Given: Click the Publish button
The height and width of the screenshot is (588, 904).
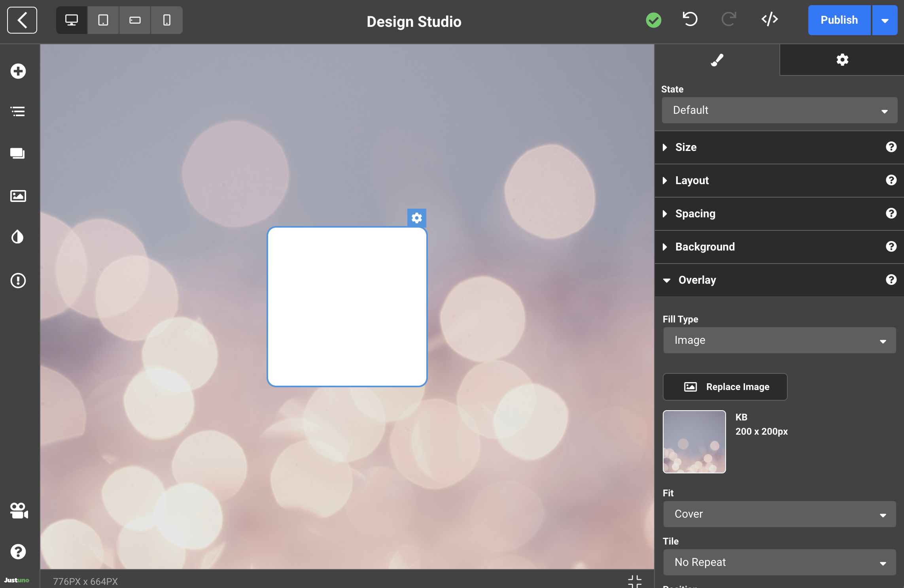Looking at the screenshot, I should coord(839,20).
